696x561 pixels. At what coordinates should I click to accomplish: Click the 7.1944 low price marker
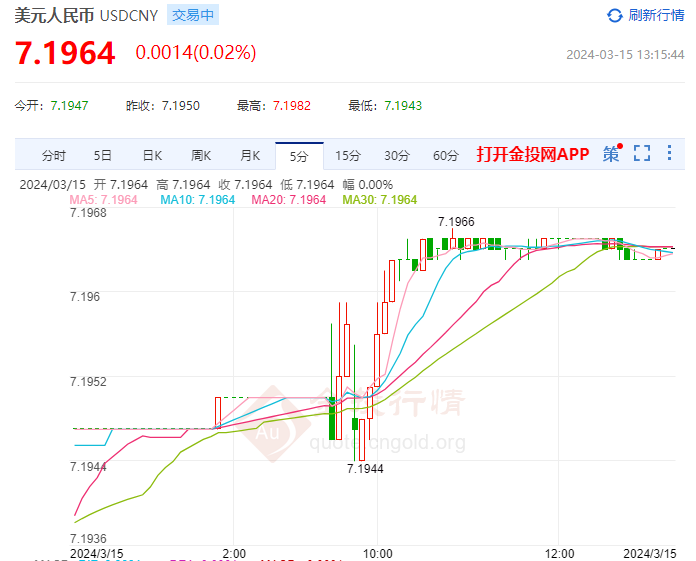365,469
